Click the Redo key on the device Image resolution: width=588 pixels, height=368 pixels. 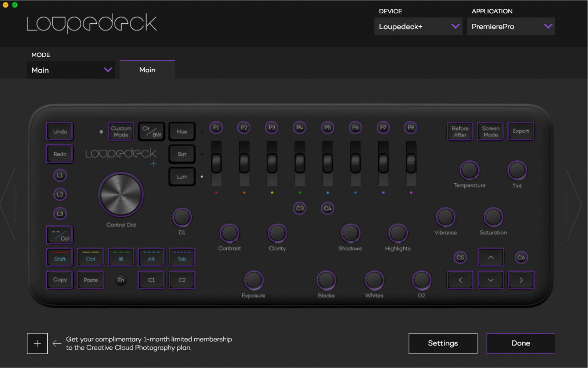coord(60,154)
